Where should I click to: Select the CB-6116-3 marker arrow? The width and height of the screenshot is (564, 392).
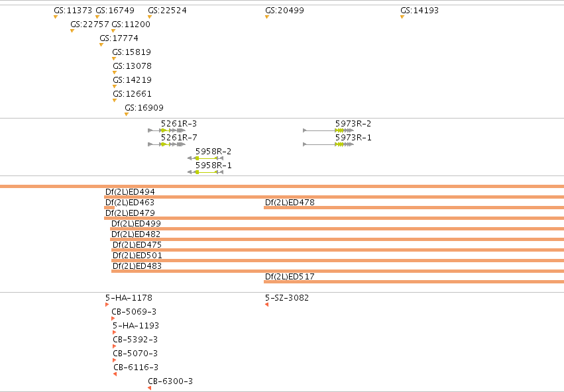[115, 374]
